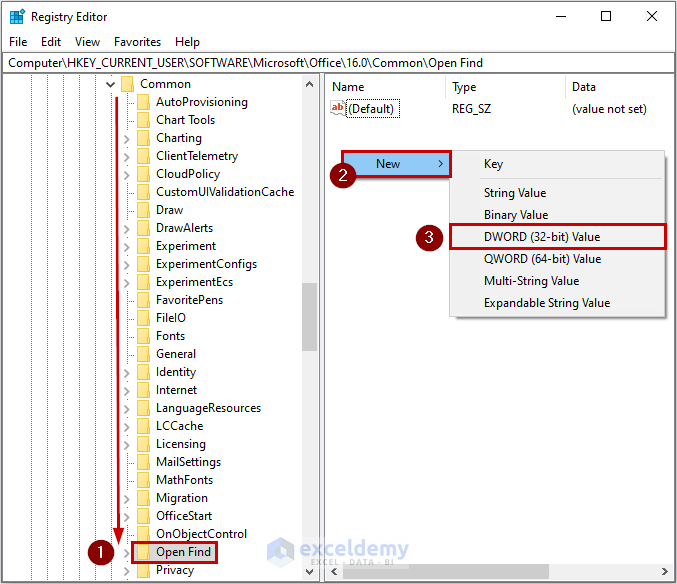The height and width of the screenshot is (584, 677).
Task: Click the ClientTelemetry folder icon
Action: click(143, 156)
